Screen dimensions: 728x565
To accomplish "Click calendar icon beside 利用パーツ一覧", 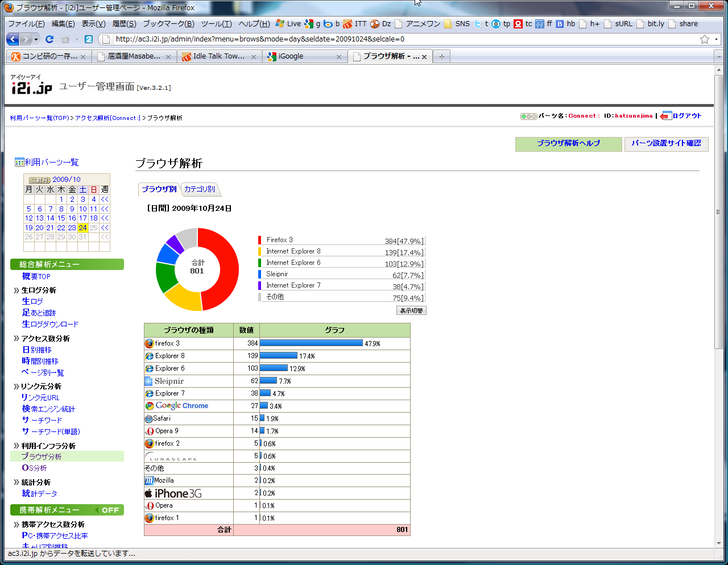I will [x=19, y=163].
